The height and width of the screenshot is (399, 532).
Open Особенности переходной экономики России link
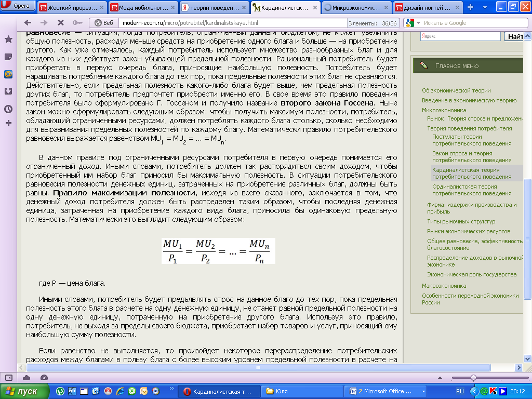point(470,299)
